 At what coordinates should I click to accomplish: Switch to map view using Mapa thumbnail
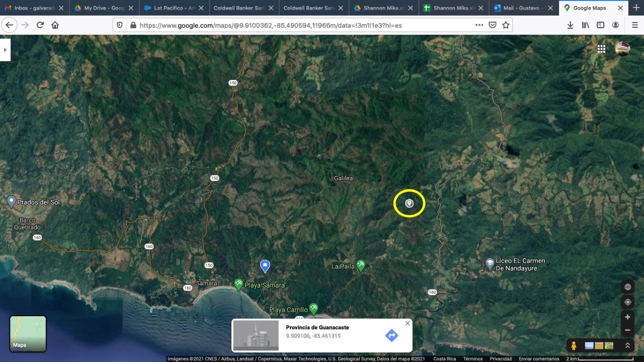(x=27, y=333)
